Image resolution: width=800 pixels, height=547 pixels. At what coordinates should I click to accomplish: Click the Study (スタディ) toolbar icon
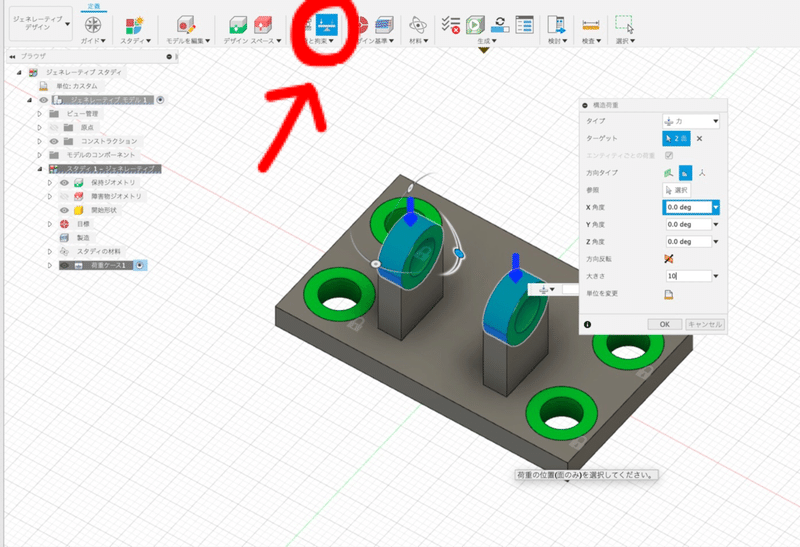pos(135,24)
